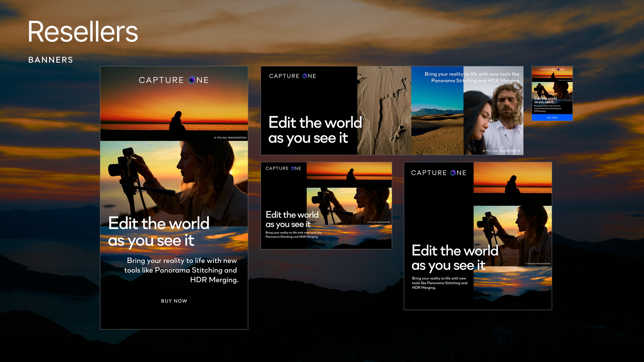Click the photographer with camera photo in the square banner
The height and width of the screenshot is (362, 644).
(x=513, y=236)
